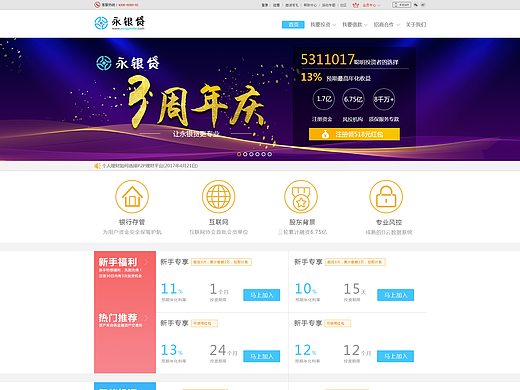Click the 13% text in the banner panel
Image resolution: width=520 pixels, height=390 pixels.
tap(311, 77)
